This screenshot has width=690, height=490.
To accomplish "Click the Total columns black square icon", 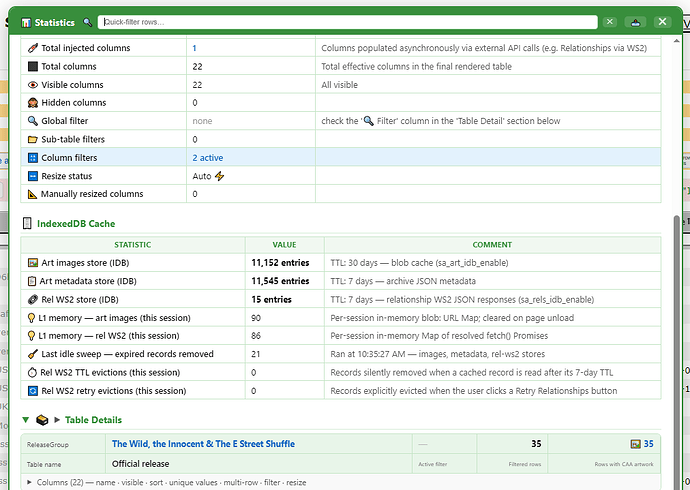I will coord(33,66).
